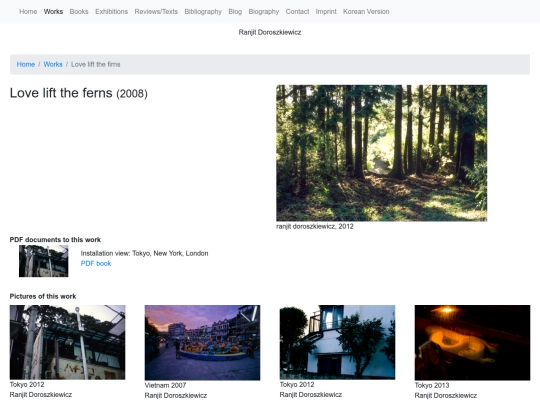Open the first Tokyo 2012 street picture
The width and height of the screenshot is (540, 405).
[x=68, y=342]
